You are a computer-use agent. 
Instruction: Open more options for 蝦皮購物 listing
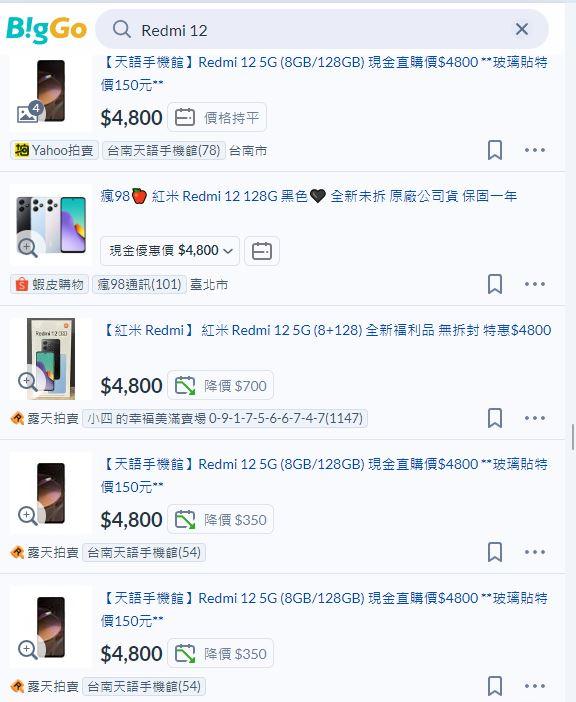point(535,284)
